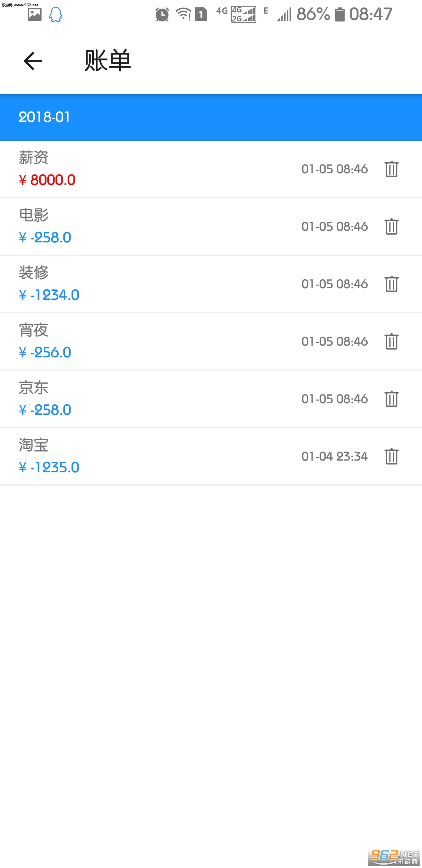This screenshot has width=422, height=868.
Task: Tap the 01-04 23:34 timestamp
Action: click(x=334, y=456)
